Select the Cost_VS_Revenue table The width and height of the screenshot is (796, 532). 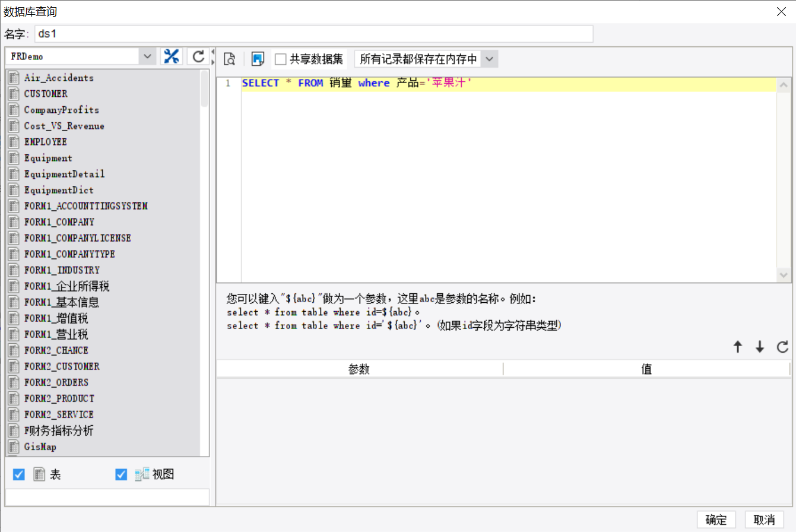click(x=103, y=126)
